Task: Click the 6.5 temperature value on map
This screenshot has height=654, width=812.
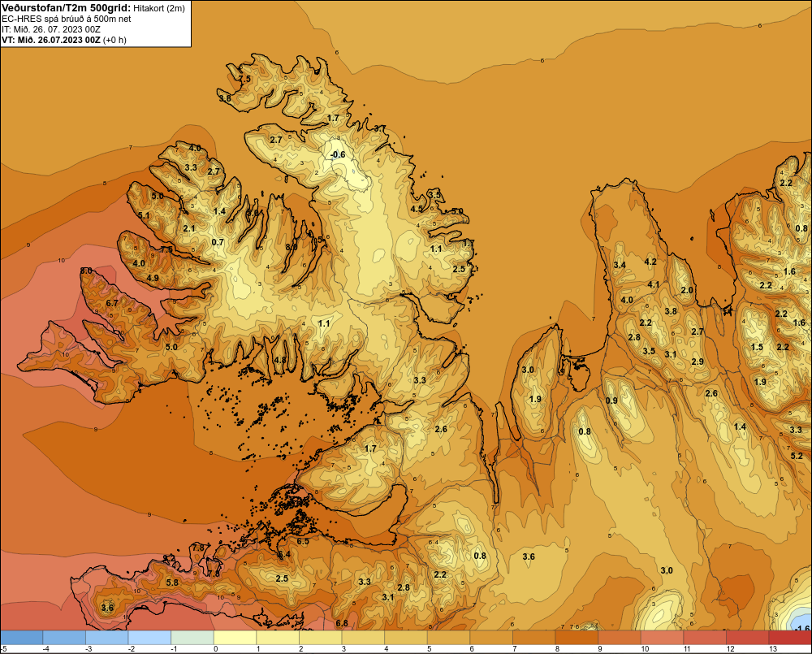Action: pos(303,542)
